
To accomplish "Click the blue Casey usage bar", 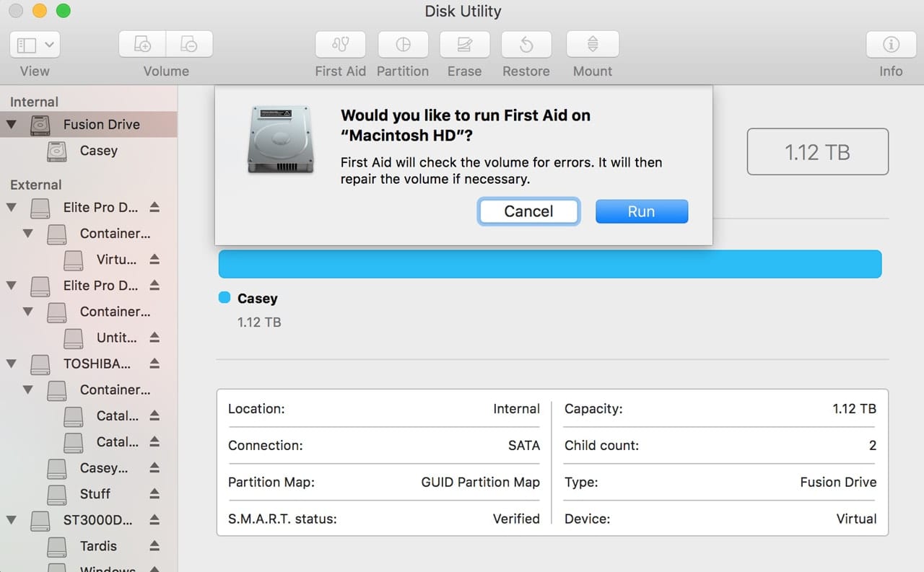I will [x=549, y=264].
